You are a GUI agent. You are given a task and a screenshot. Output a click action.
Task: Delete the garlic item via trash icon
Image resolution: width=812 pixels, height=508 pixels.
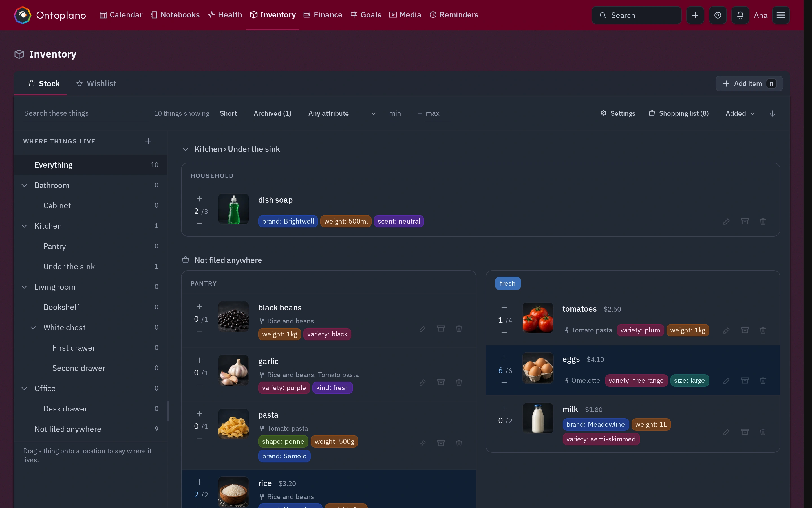point(459,382)
